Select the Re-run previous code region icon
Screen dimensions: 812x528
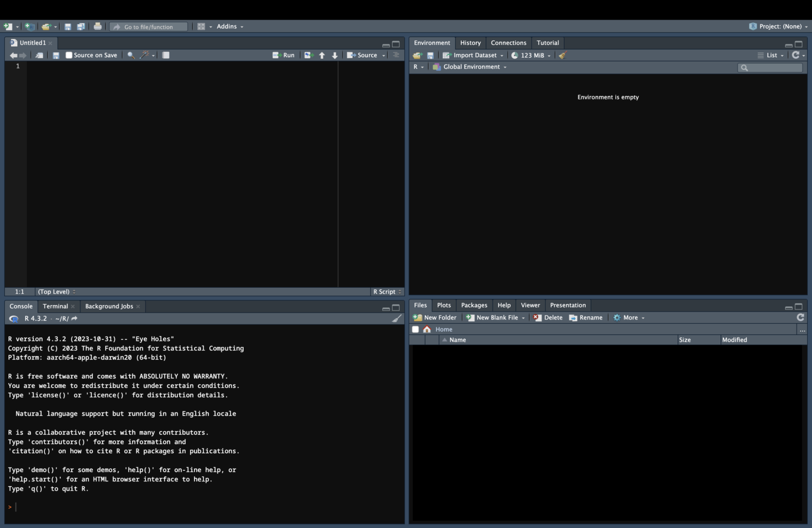coord(308,54)
